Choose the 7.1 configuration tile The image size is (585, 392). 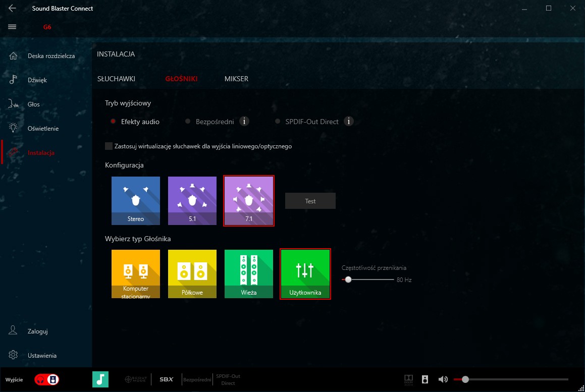point(249,201)
